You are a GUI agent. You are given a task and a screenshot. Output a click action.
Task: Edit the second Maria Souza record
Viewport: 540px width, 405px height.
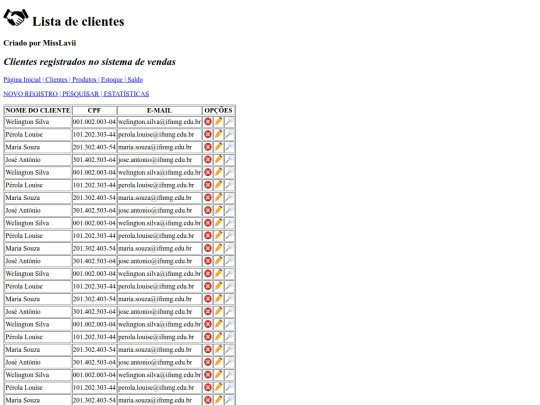[218, 198]
